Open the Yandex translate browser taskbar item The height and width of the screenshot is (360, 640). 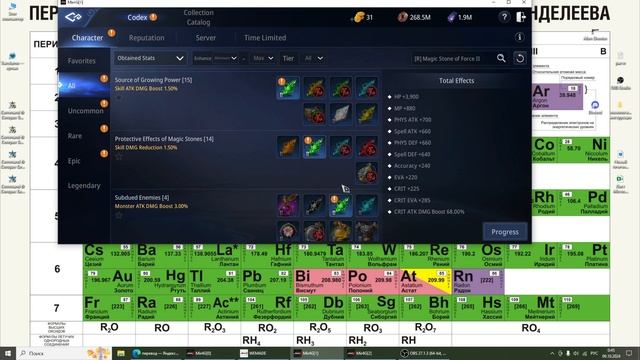(x=156, y=353)
